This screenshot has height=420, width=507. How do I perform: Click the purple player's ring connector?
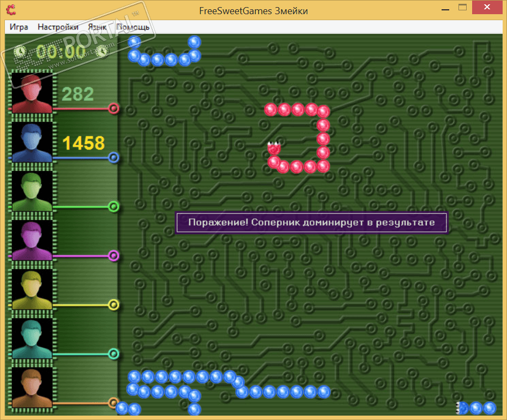coord(113,256)
